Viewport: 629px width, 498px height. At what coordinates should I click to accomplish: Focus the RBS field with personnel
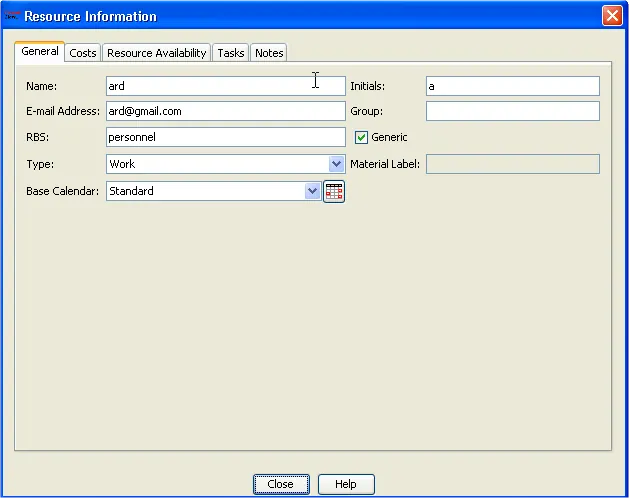pos(225,137)
